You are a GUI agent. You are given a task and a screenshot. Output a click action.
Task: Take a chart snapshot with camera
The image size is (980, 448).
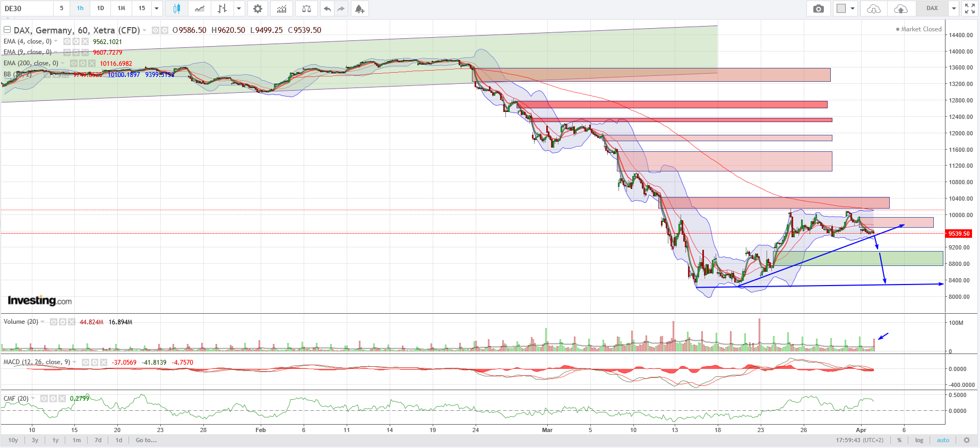(x=819, y=8)
